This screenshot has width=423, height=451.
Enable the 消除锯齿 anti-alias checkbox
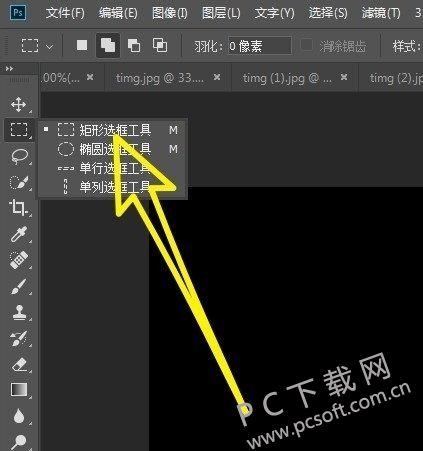tap(307, 45)
